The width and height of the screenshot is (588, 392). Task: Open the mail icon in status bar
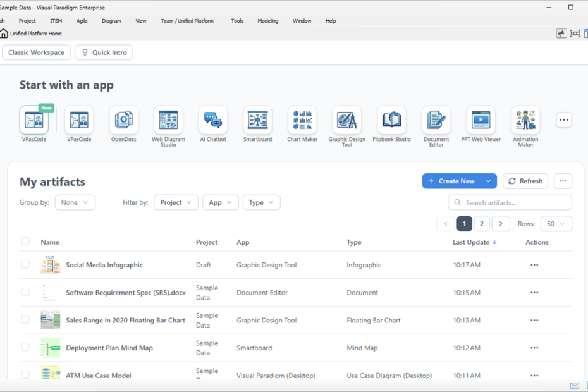tap(575, 386)
